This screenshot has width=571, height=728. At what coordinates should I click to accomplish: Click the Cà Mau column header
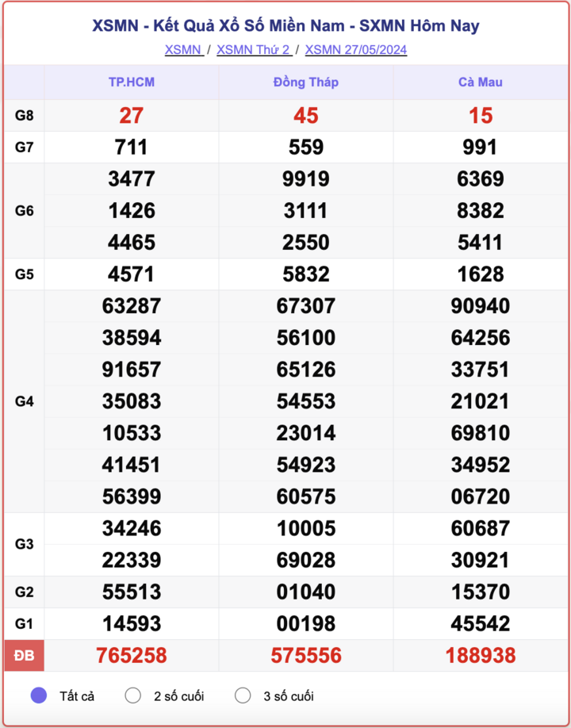click(x=480, y=82)
